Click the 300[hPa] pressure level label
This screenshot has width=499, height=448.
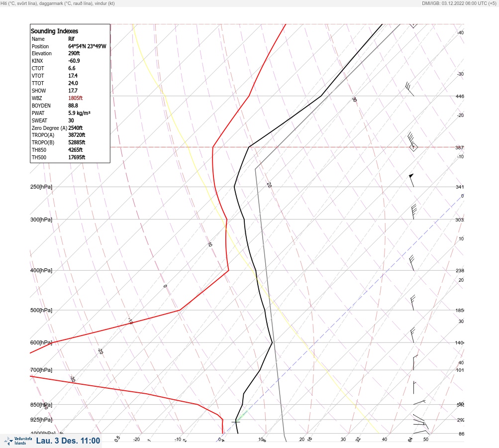[x=41, y=220]
